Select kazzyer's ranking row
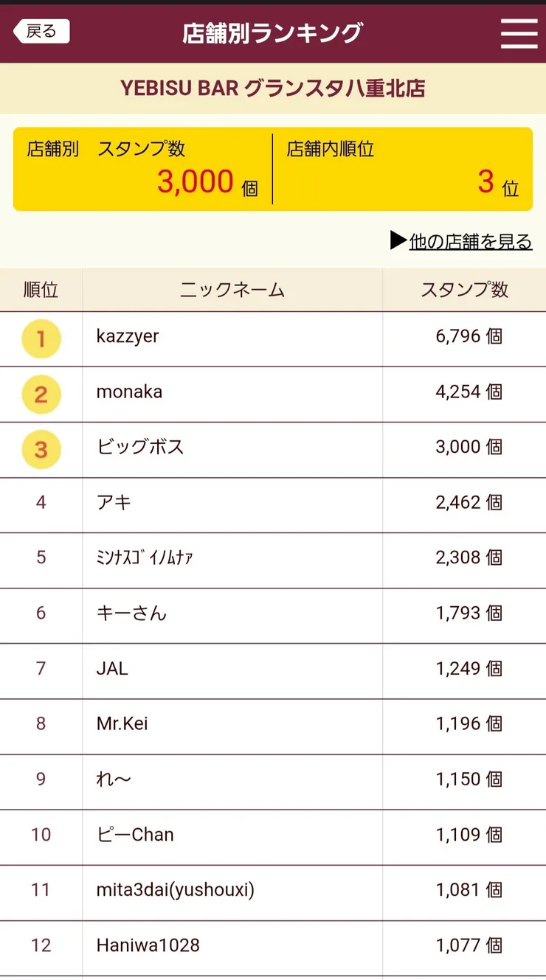This screenshot has width=546, height=980. tap(273, 337)
